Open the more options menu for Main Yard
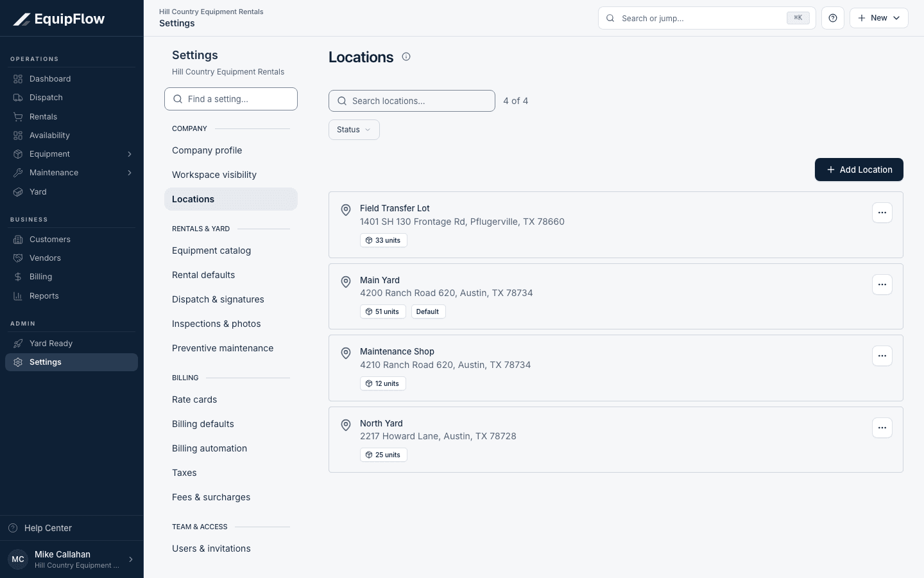 [x=882, y=285]
